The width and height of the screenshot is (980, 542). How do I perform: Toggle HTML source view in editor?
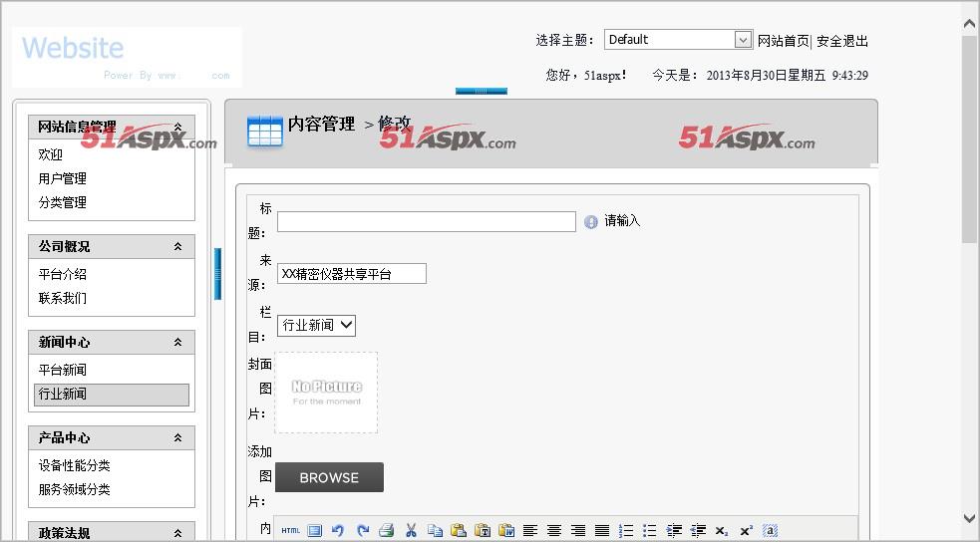(x=291, y=531)
